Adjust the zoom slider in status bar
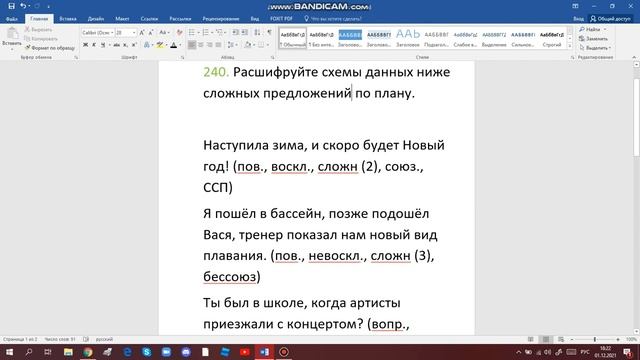 pos(595,339)
